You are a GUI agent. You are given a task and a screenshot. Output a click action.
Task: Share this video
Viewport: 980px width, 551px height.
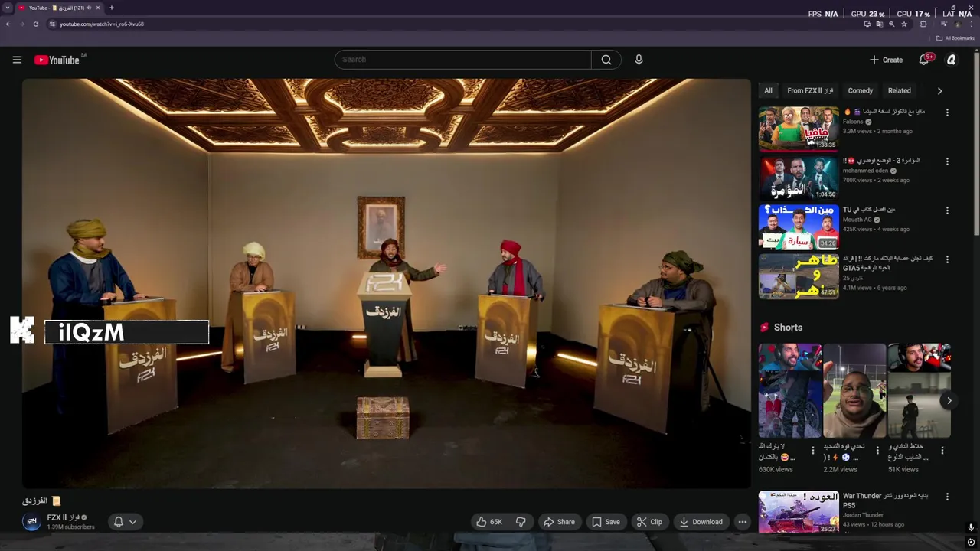[x=559, y=522]
